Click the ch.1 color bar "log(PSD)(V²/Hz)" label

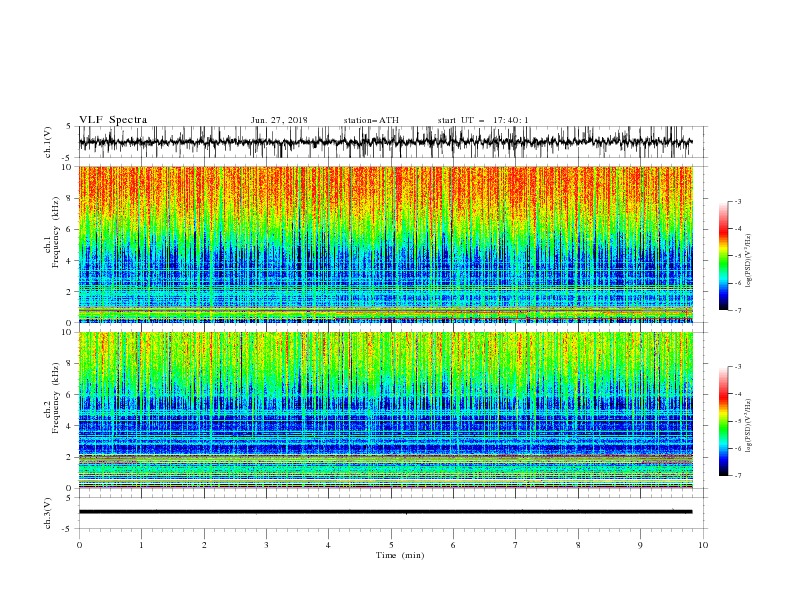click(x=749, y=261)
